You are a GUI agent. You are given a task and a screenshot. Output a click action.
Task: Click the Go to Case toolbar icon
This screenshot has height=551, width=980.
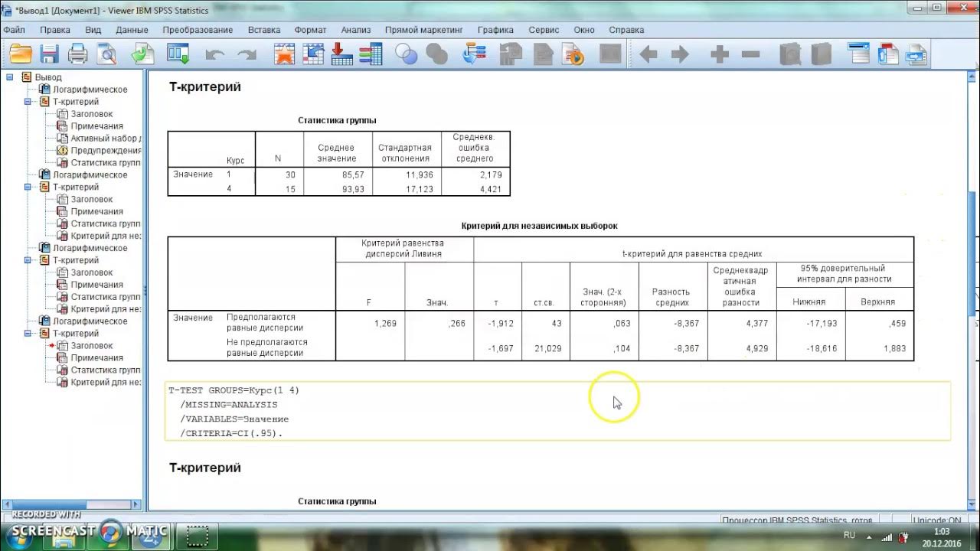coord(313,54)
